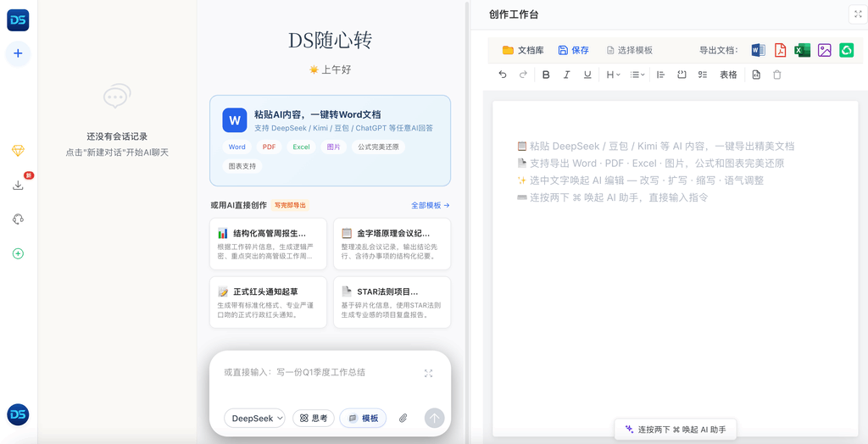Insert a blockquote in the editor
Image resolution: width=868 pixels, height=444 pixels.
click(660, 75)
